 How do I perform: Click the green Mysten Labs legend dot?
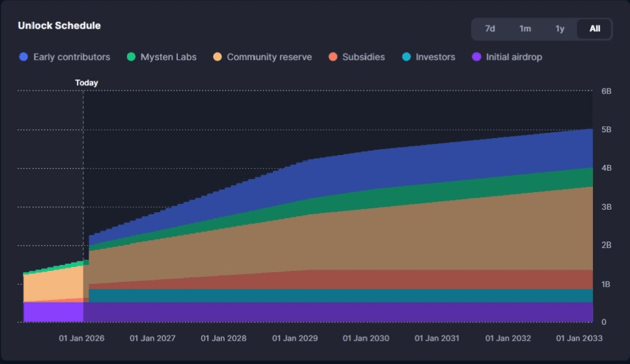tap(131, 57)
